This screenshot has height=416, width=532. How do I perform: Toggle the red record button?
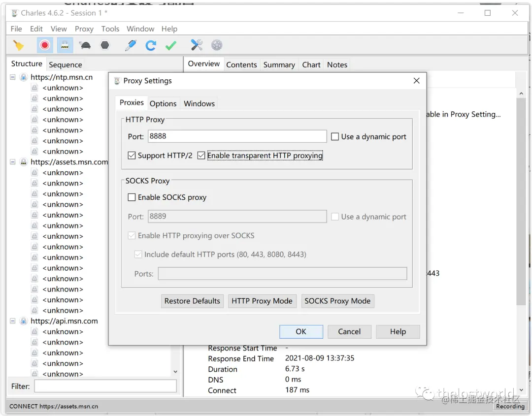44,45
